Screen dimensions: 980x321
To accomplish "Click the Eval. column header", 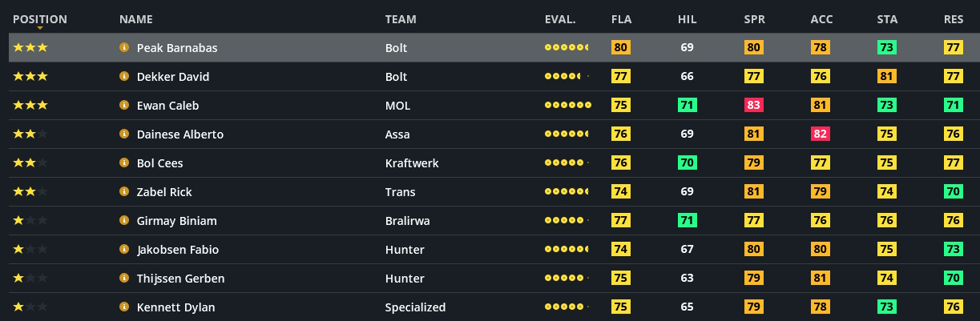I will point(560,19).
